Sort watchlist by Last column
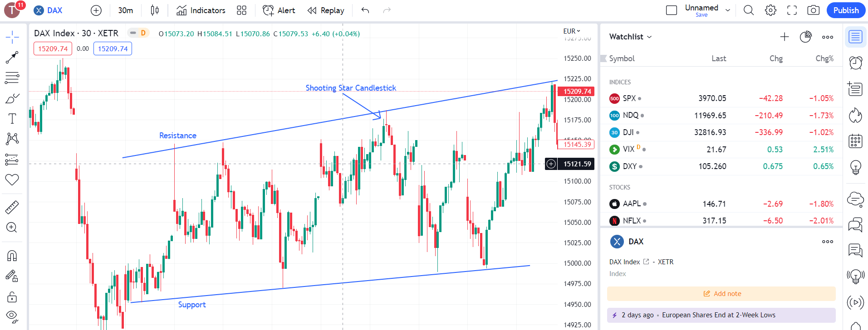This screenshot has height=330, width=868. (x=719, y=58)
